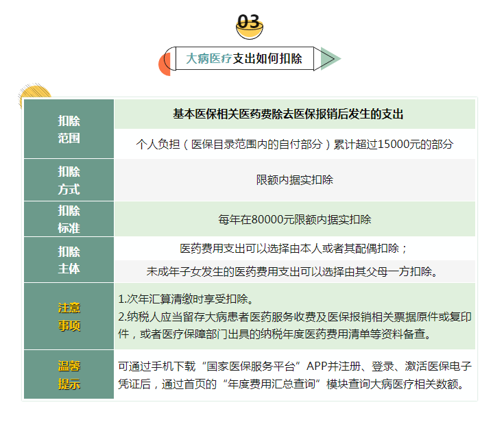Click the line about "未成年子女发生的医药费用"
The width and height of the screenshot is (504, 422).
[292, 272]
